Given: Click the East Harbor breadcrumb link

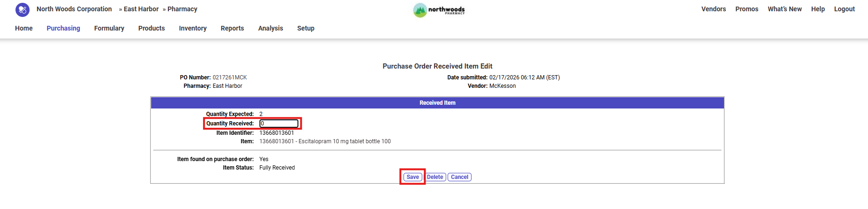Looking at the screenshot, I should point(141,9).
